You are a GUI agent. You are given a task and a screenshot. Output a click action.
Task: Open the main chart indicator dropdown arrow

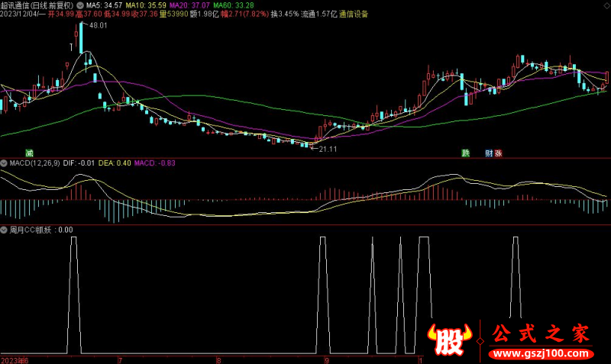(x=80, y=5)
